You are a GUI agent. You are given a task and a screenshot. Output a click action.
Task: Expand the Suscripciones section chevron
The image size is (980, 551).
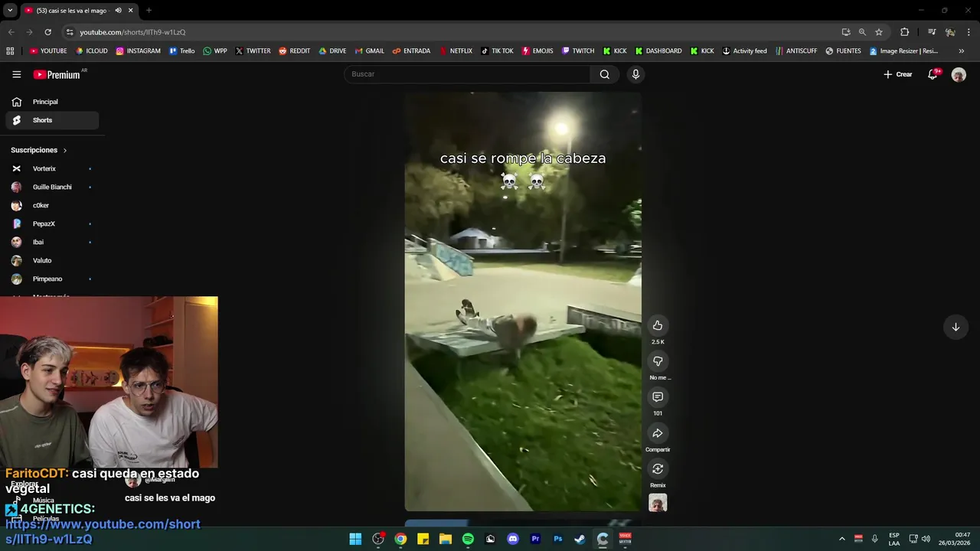[65, 151]
